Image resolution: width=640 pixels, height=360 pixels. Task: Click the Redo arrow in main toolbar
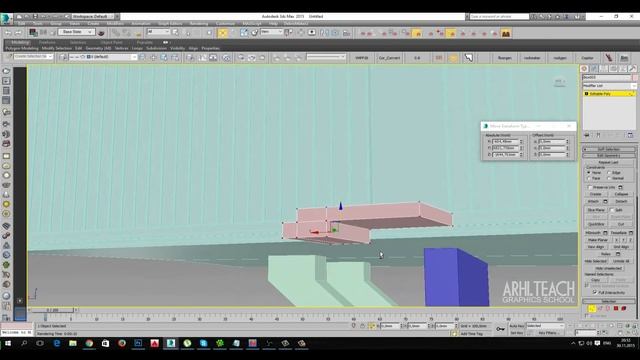(x=18, y=32)
